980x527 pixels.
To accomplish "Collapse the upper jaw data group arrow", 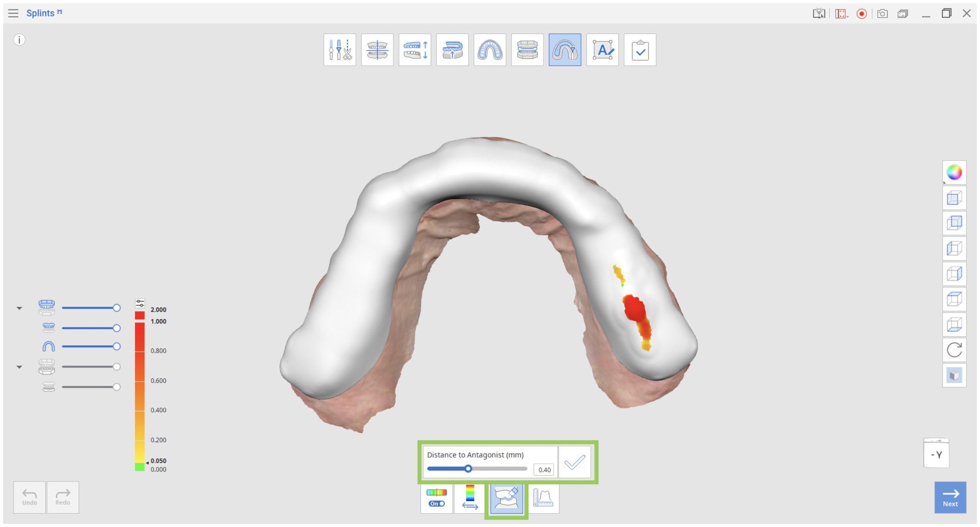I will (x=19, y=308).
